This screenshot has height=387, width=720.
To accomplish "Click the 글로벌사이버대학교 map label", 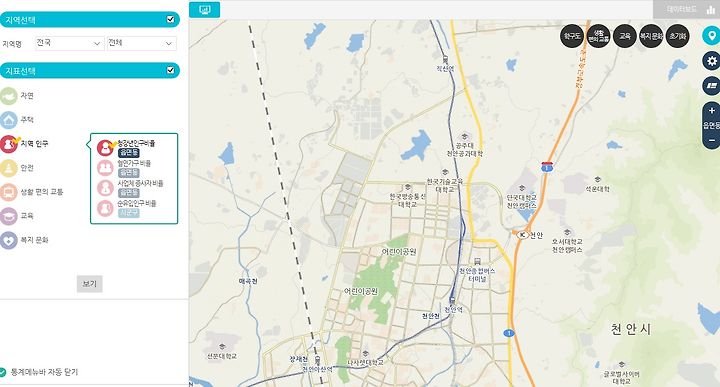I will pyautogui.click(x=621, y=378).
